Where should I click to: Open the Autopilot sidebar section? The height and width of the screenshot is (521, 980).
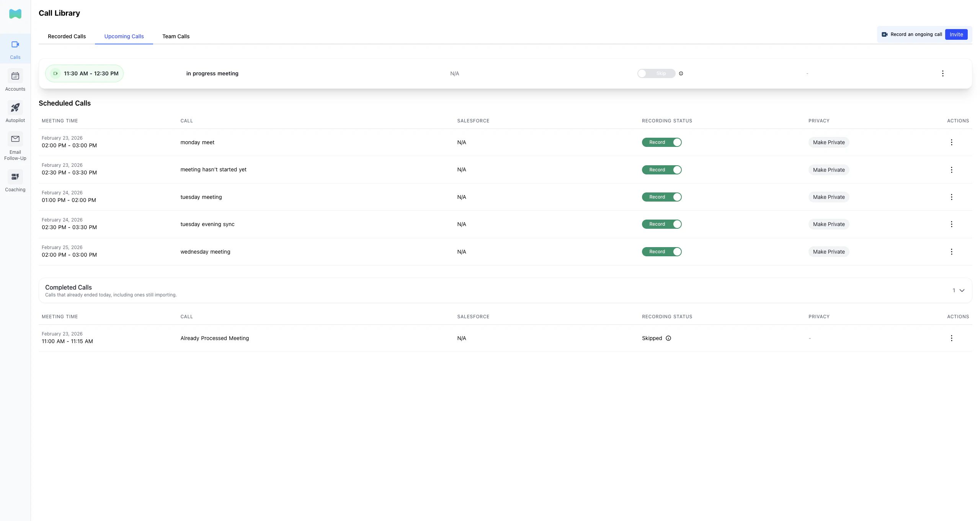point(15,112)
